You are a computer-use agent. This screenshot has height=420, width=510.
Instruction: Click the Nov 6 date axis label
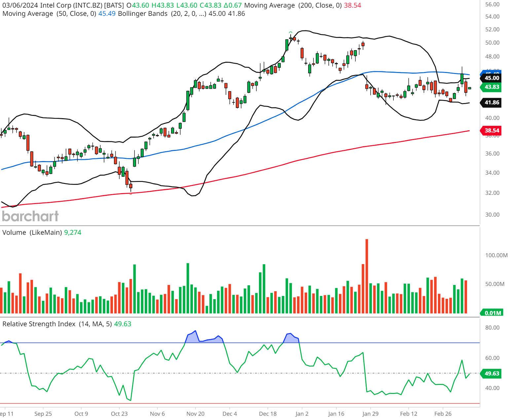157,414
